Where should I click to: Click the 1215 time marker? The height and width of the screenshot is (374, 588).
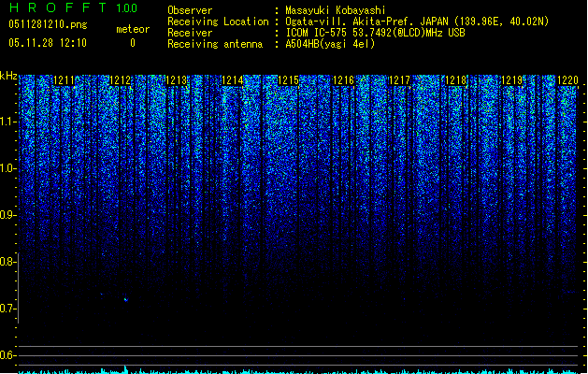[x=288, y=80]
